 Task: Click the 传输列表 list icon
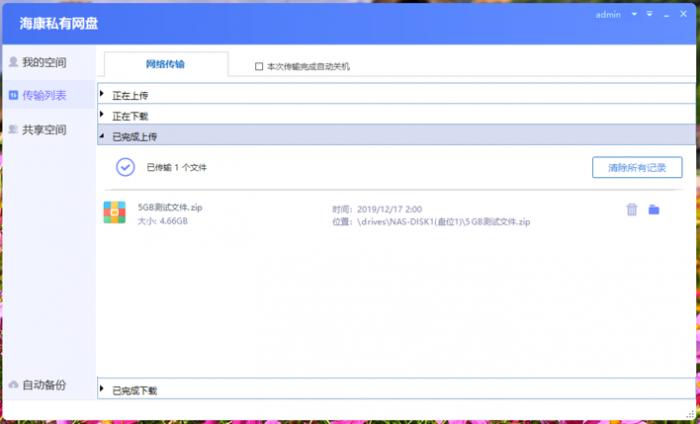[x=13, y=95]
